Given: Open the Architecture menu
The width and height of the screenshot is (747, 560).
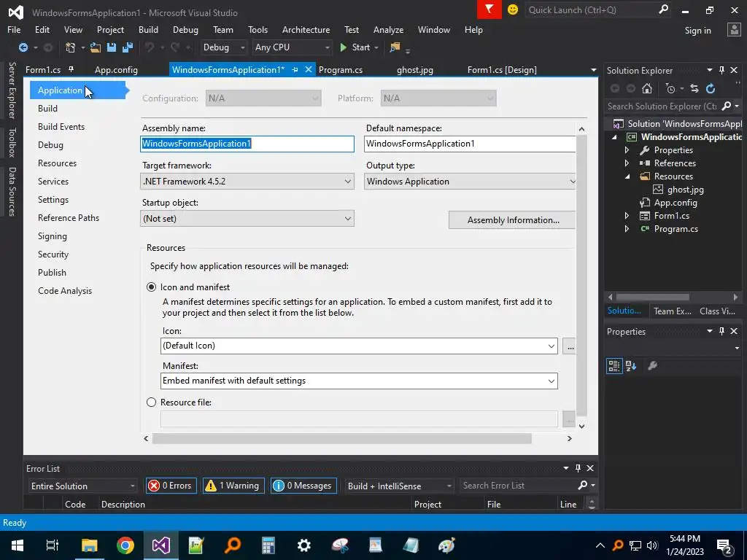Looking at the screenshot, I should pyautogui.click(x=306, y=29).
